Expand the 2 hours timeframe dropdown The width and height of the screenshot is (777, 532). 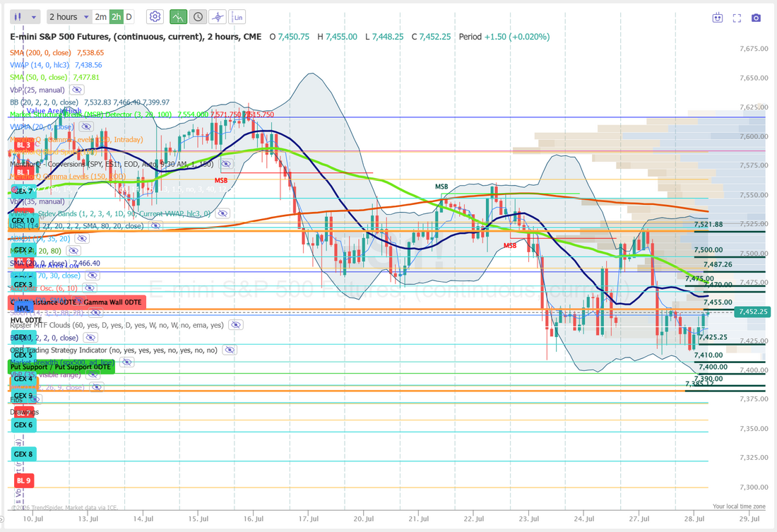coord(69,17)
